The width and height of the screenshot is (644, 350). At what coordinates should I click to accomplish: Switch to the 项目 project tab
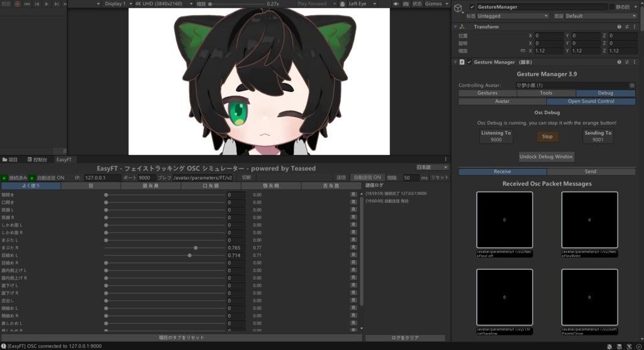click(x=10, y=159)
